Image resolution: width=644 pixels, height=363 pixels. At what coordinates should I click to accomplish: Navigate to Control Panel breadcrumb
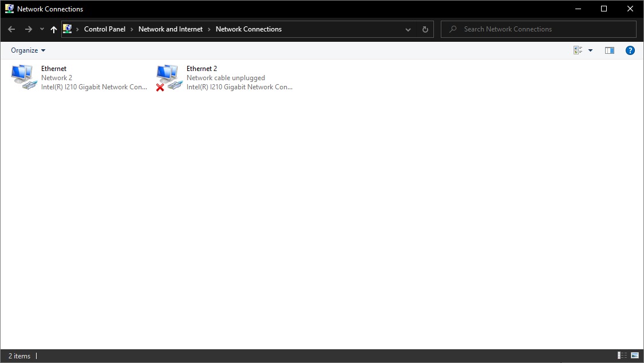104,29
